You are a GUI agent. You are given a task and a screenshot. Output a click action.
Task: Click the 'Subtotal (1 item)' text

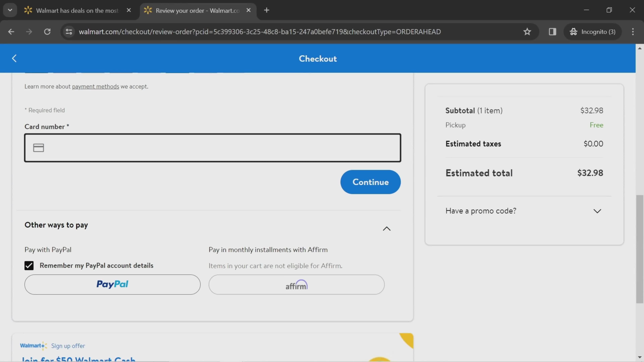pyautogui.click(x=474, y=111)
